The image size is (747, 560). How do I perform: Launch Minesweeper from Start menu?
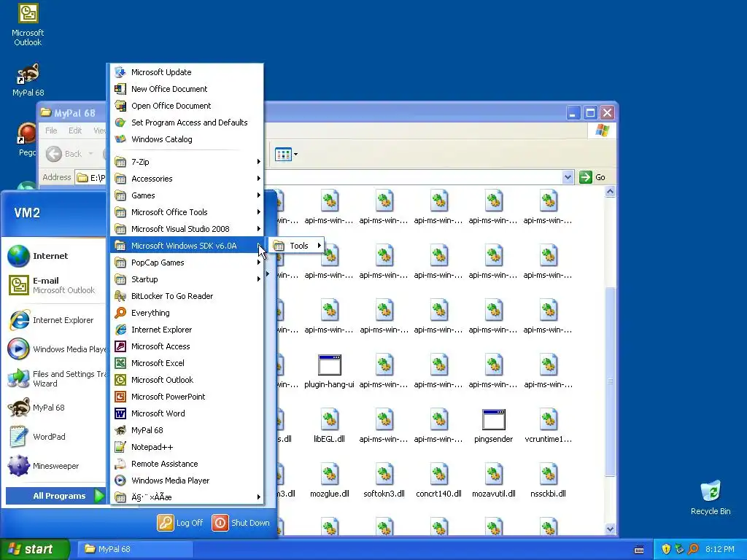pyautogui.click(x=55, y=466)
